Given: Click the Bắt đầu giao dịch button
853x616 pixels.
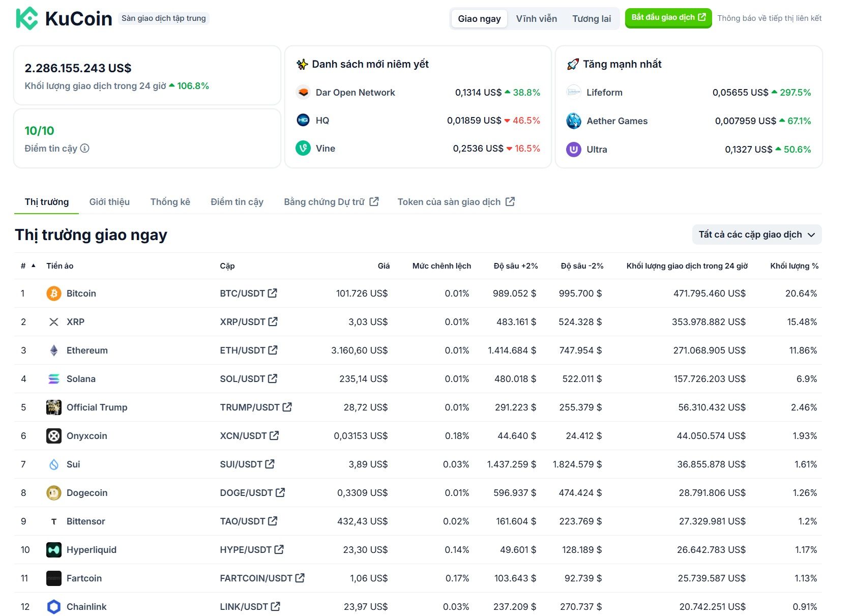Looking at the screenshot, I should tap(668, 18).
